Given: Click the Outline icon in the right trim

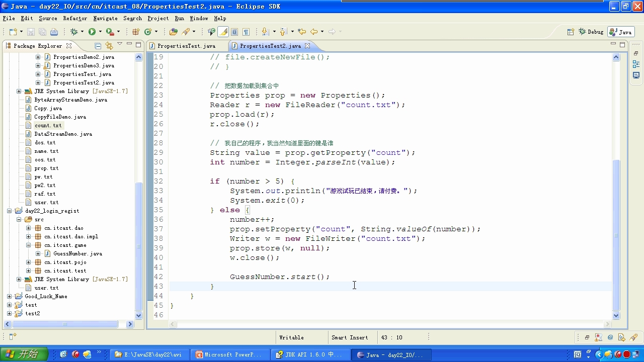Looking at the screenshot, I should click(636, 64).
